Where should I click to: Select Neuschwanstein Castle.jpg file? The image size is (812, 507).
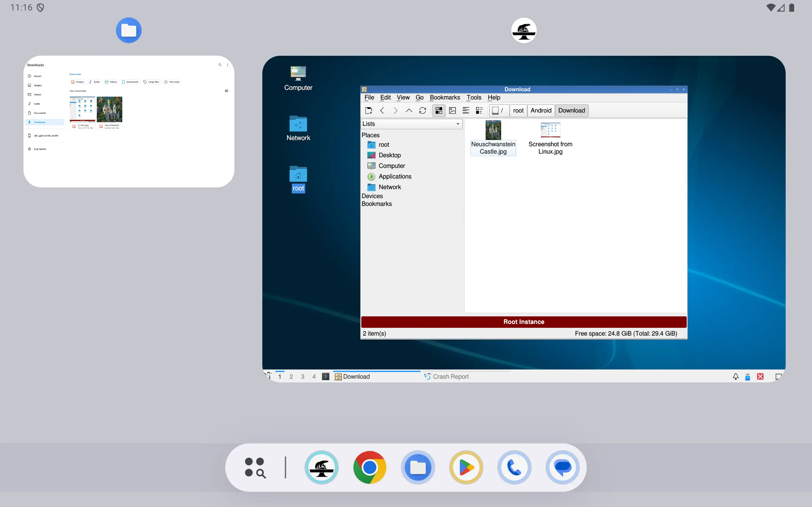(x=493, y=138)
